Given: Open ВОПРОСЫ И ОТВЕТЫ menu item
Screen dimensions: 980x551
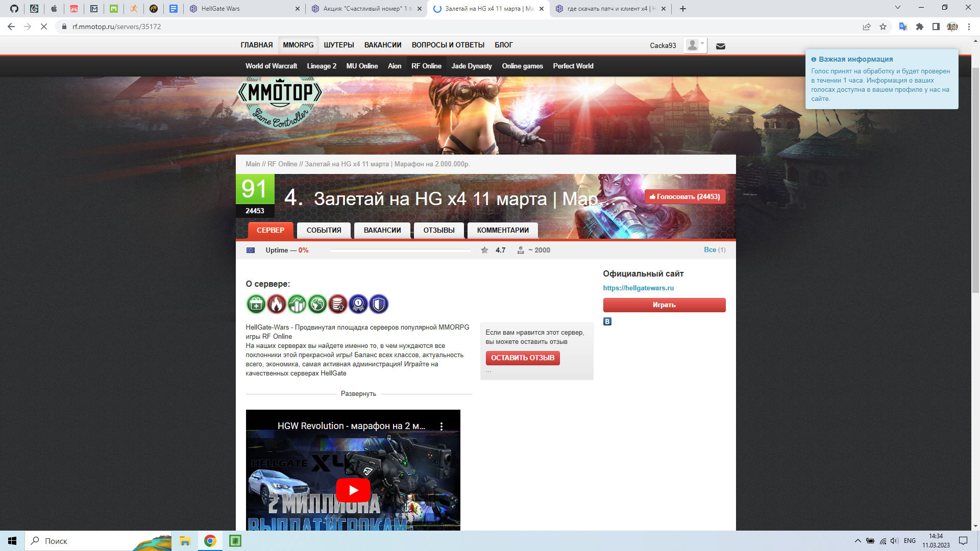Looking at the screenshot, I should point(448,45).
